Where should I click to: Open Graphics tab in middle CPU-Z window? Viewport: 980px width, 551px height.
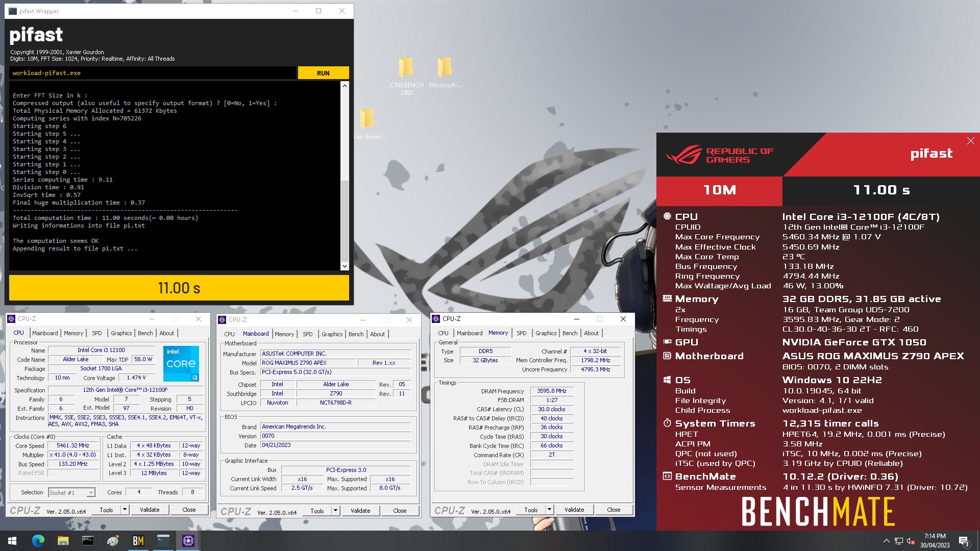(x=332, y=334)
